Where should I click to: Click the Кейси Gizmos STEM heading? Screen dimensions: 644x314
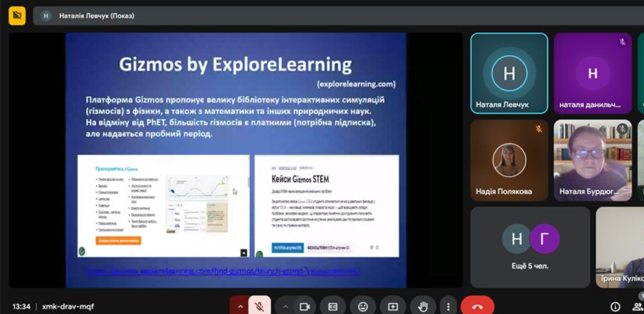(x=300, y=179)
